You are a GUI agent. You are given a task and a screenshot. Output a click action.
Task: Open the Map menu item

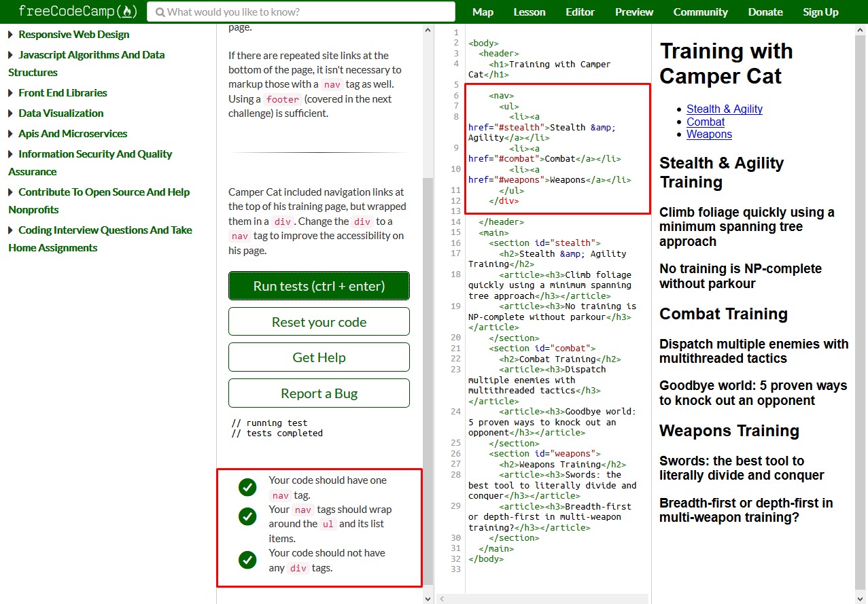[483, 12]
